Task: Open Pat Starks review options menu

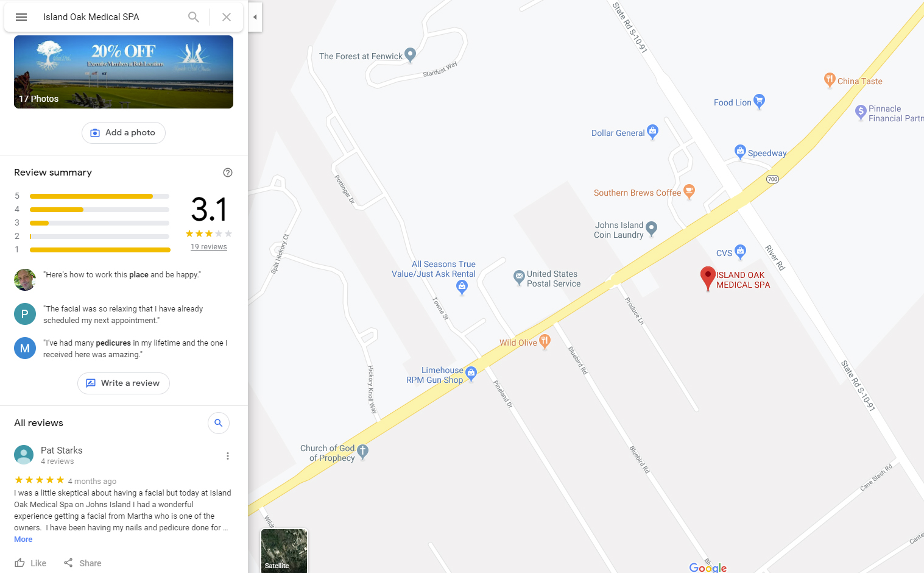Action: coord(228,456)
